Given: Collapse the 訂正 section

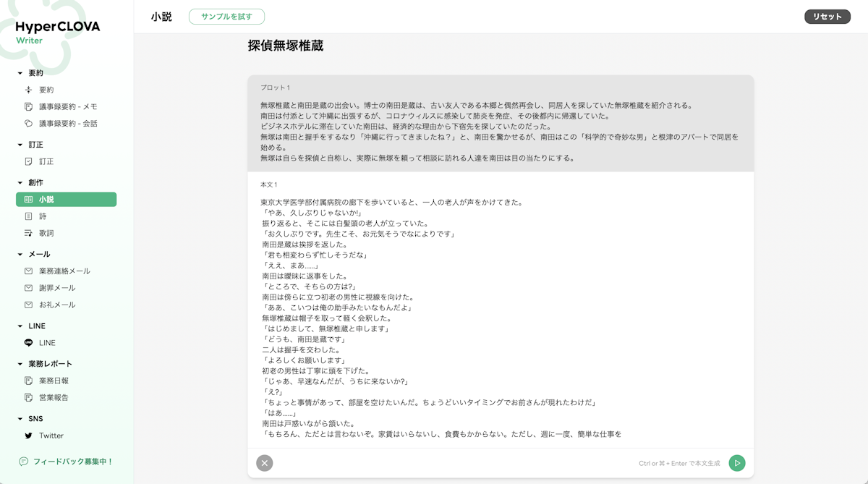Looking at the screenshot, I should [x=20, y=145].
